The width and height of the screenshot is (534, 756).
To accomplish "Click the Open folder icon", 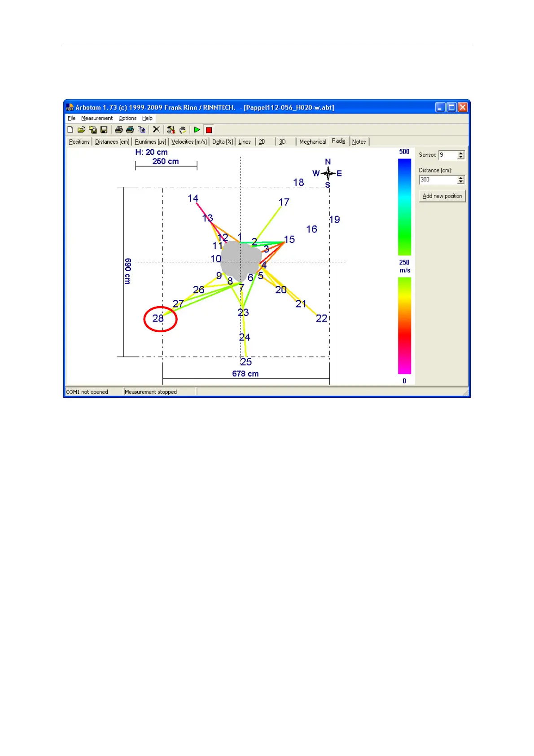I will coord(81,130).
